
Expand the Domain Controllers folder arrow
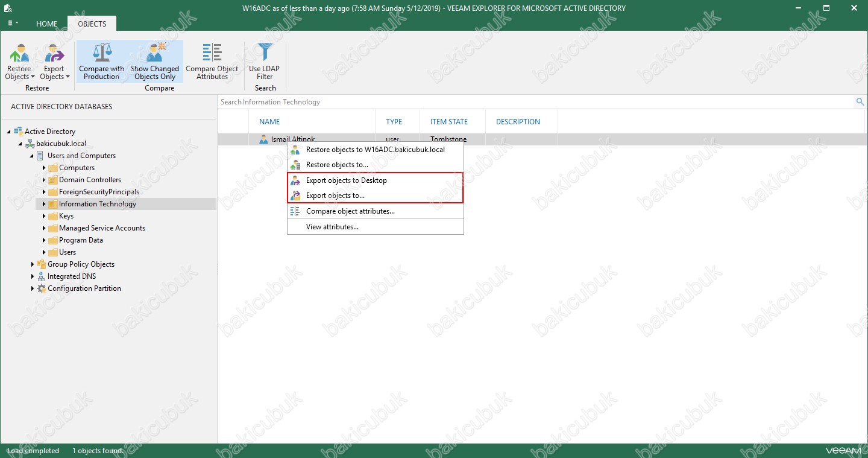44,180
